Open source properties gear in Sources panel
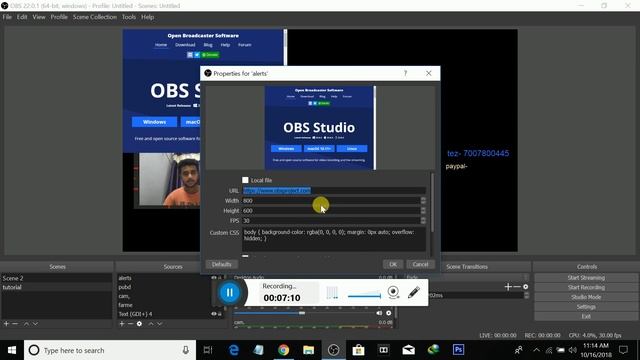 (x=139, y=324)
